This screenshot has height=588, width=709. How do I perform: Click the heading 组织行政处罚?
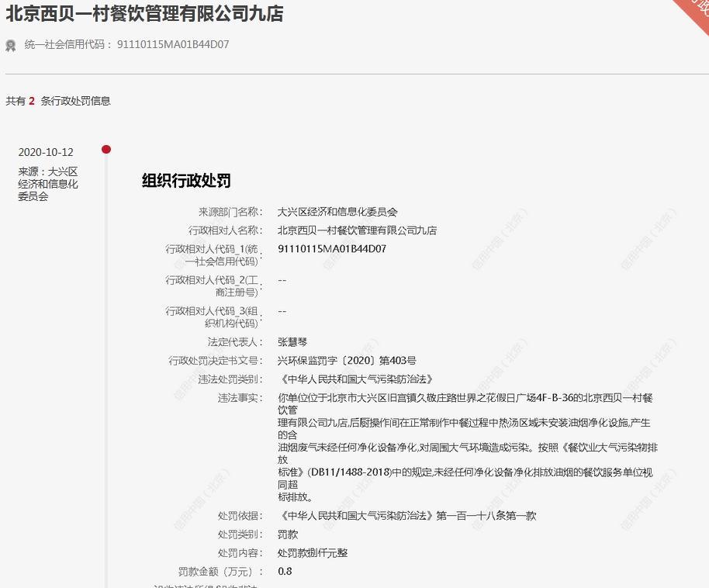[186, 181]
